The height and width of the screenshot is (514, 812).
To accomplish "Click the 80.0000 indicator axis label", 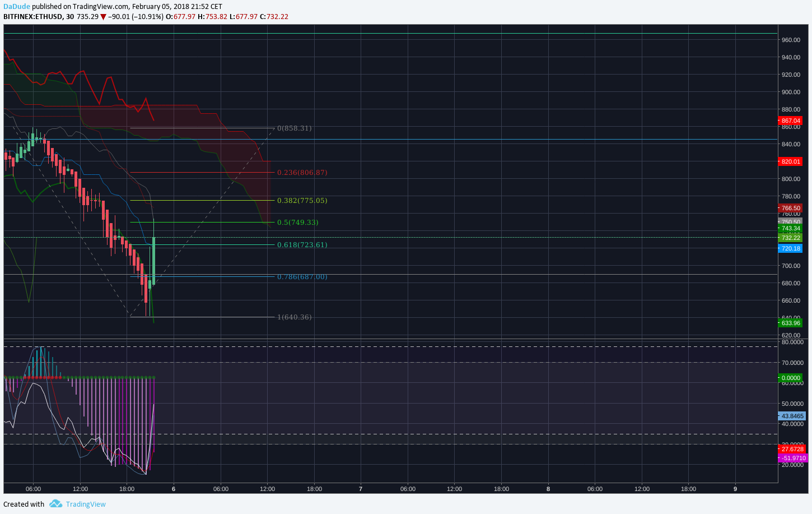I will 792,342.
